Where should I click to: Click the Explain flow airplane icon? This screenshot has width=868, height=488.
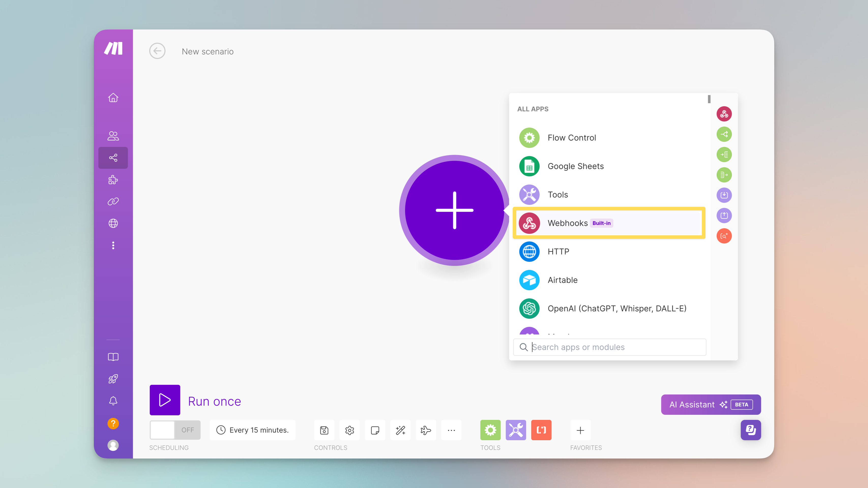point(426,430)
